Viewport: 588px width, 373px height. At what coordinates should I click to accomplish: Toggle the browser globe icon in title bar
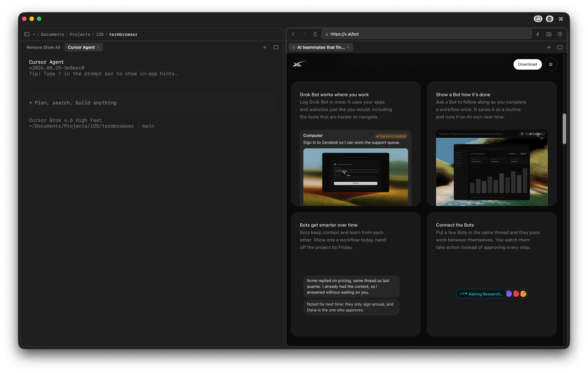(549, 19)
